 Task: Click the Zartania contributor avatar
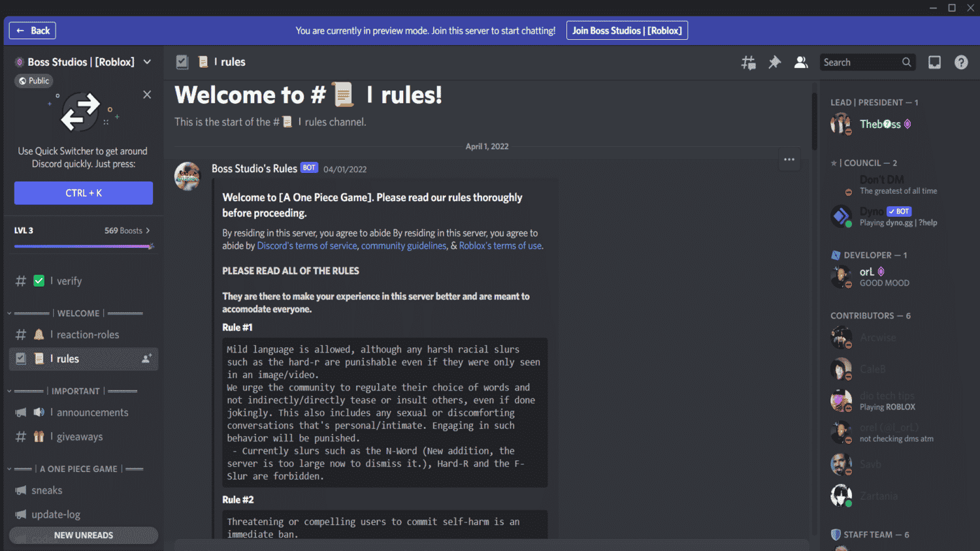tap(841, 496)
